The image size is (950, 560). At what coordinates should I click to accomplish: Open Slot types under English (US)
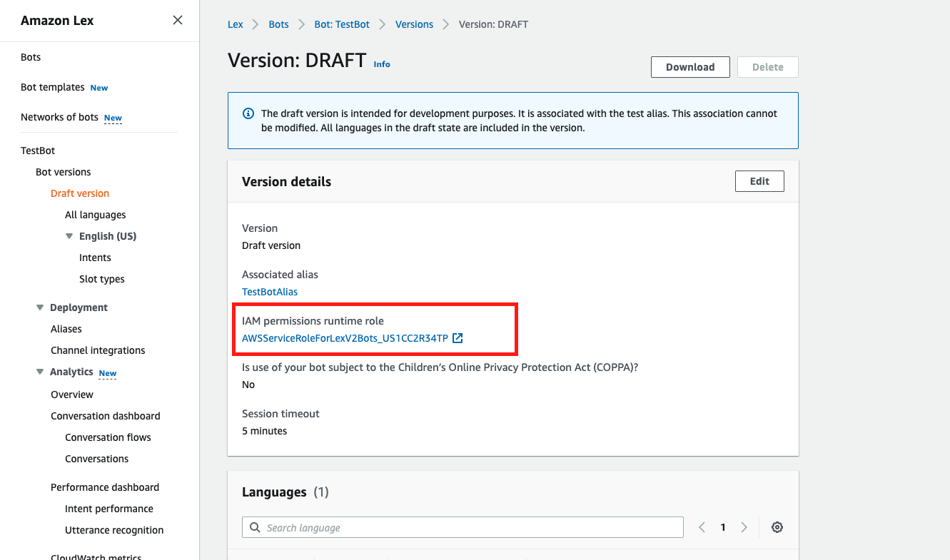pyautogui.click(x=102, y=279)
